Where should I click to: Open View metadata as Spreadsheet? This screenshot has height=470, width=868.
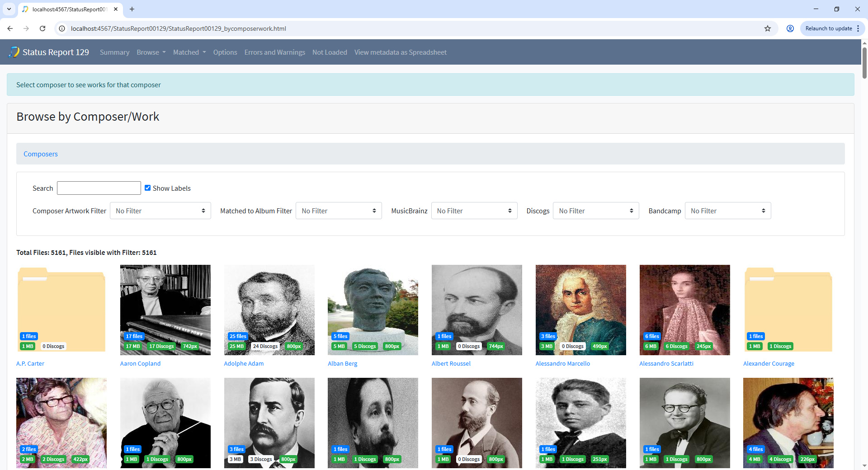(x=401, y=52)
